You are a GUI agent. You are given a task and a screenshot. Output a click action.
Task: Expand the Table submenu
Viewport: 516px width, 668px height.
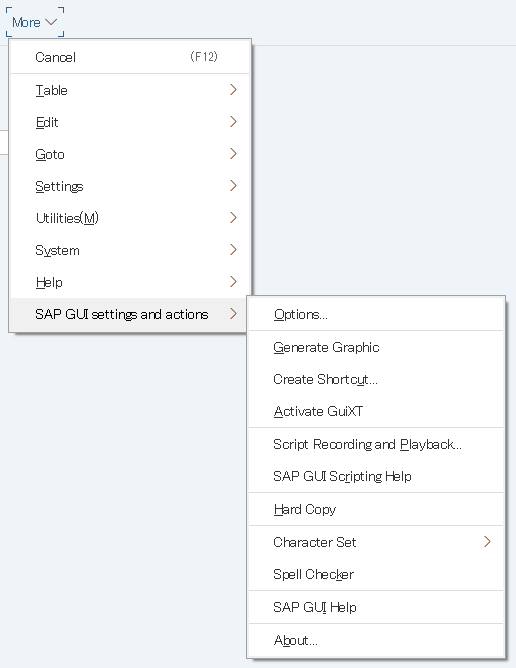[x=130, y=90]
